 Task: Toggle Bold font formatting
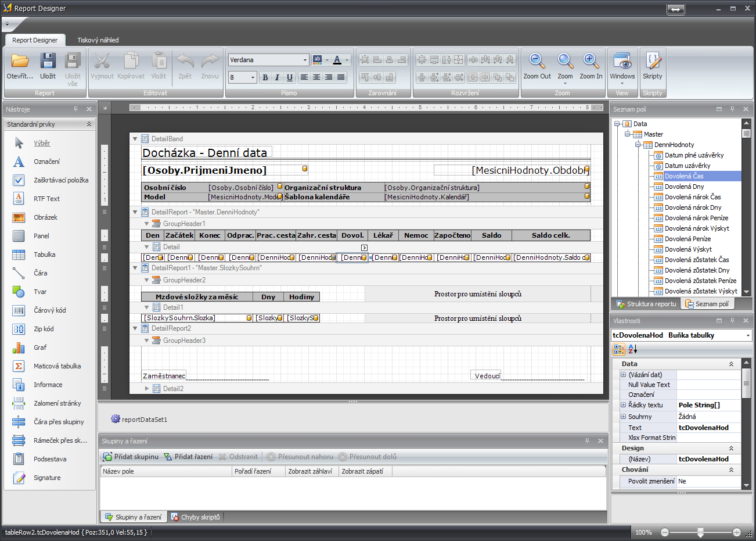[265, 77]
